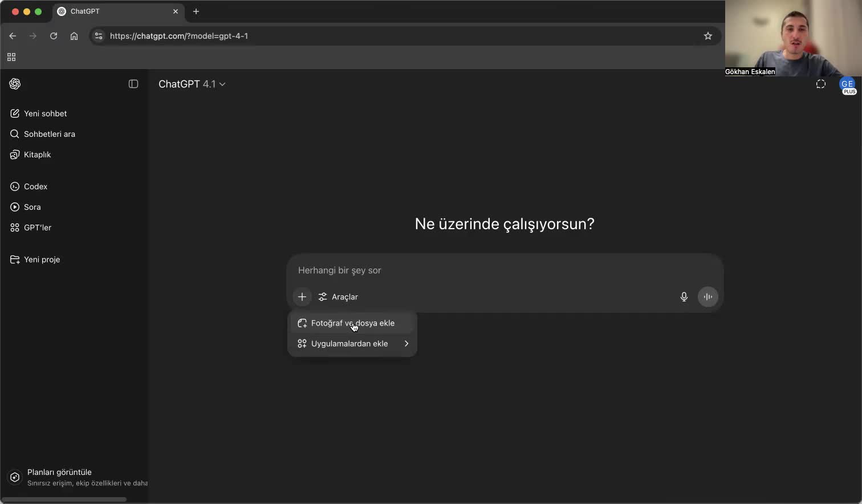Open Codex from the sidebar
The image size is (862, 504).
[x=74, y=186]
